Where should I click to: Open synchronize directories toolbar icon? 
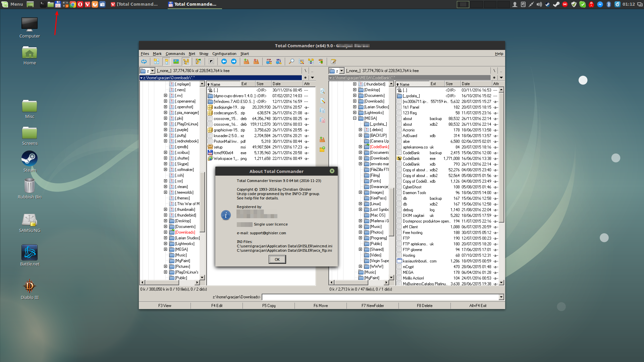311,61
